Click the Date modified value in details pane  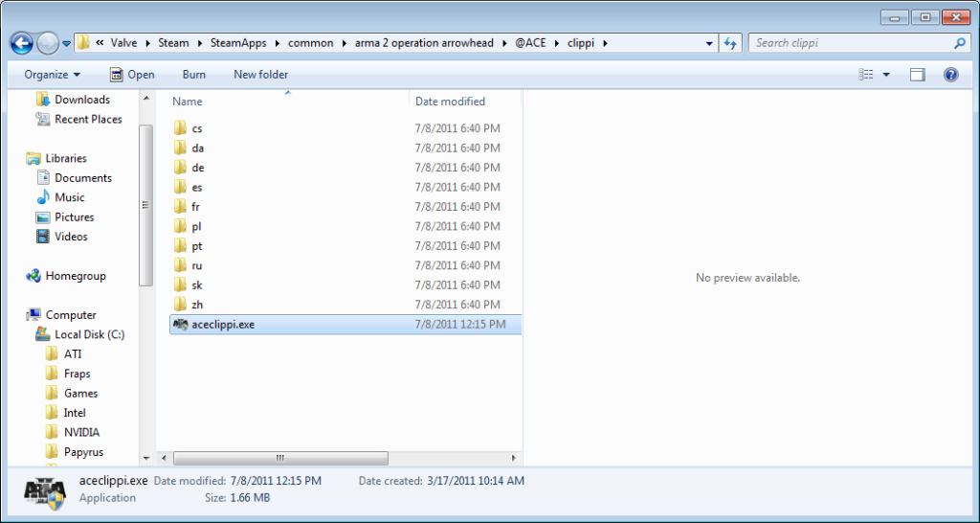pos(276,481)
